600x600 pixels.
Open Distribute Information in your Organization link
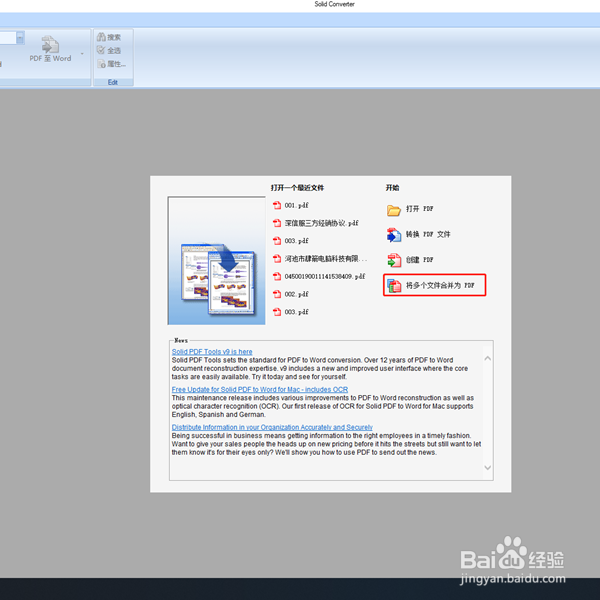click(272, 427)
